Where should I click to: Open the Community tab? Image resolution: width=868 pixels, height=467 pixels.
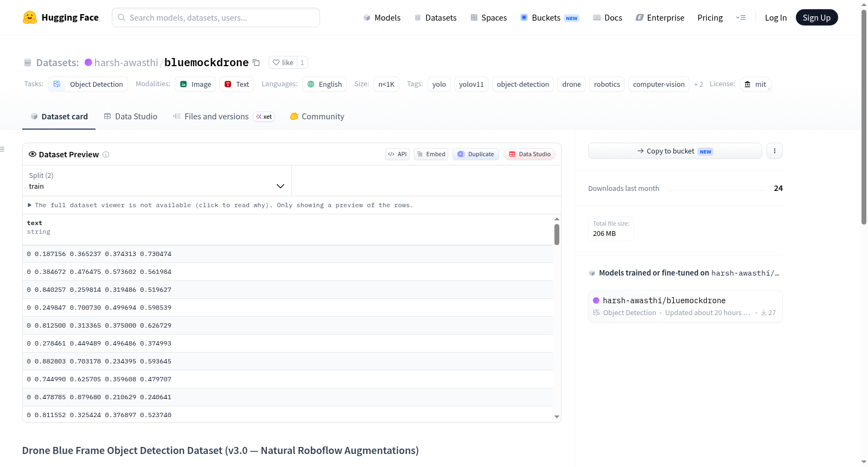[317, 117]
